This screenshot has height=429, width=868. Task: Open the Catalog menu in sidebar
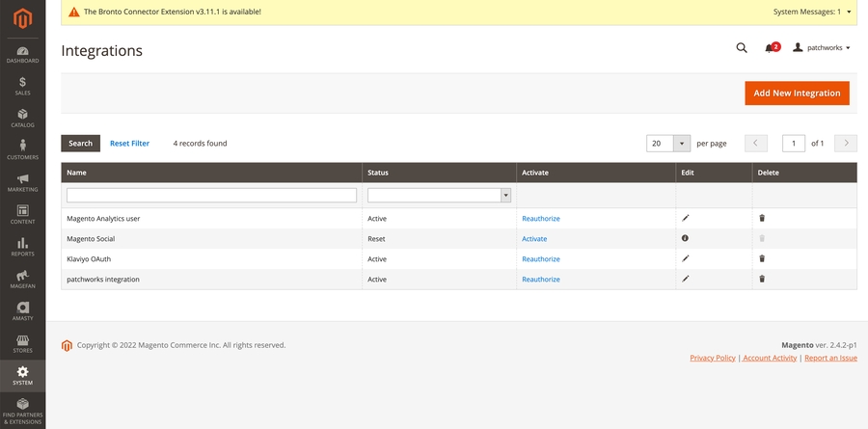click(22, 118)
